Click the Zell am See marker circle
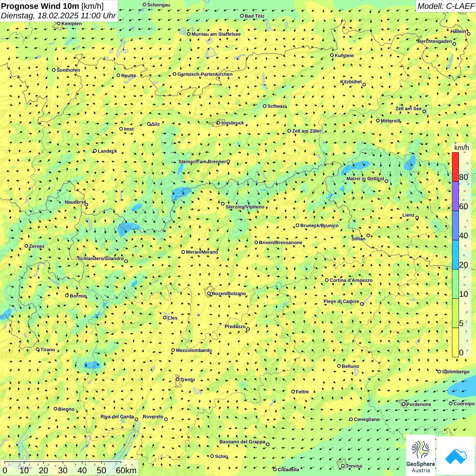The width and height of the screenshot is (476, 476). tap(424, 111)
